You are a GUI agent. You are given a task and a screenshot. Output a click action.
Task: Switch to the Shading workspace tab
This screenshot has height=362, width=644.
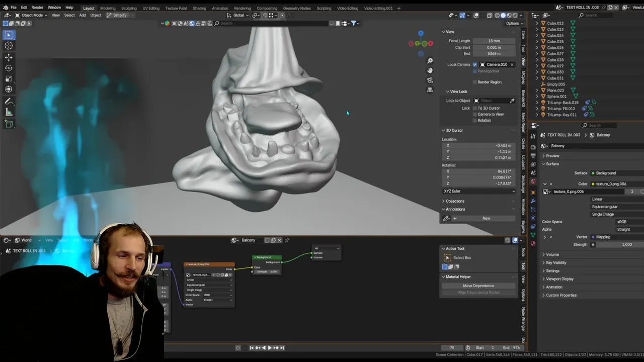point(199,8)
